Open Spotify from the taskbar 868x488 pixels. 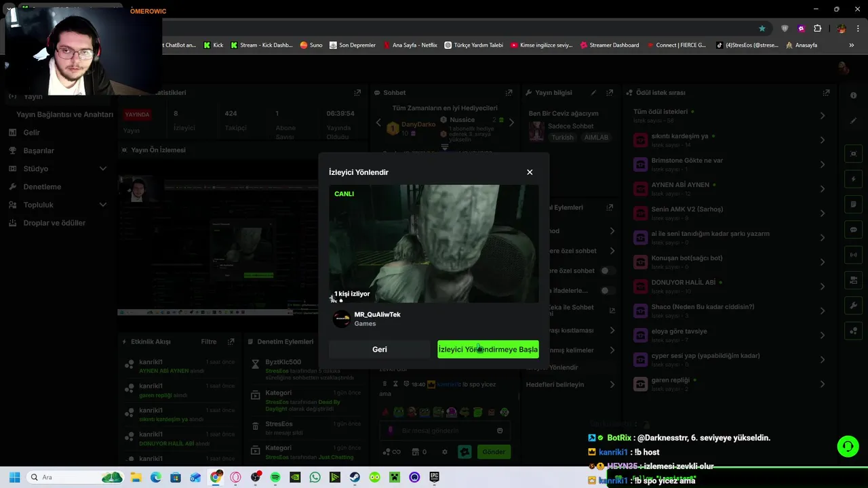pos(275,477)
